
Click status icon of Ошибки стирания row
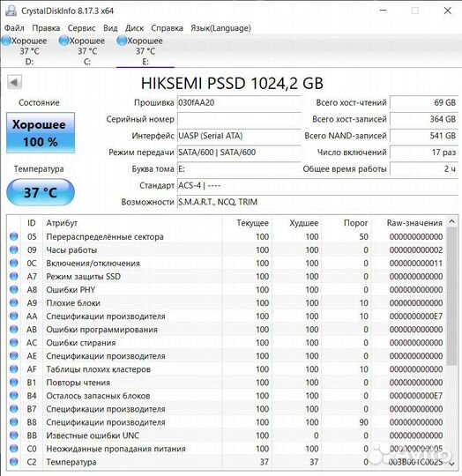click(14, 343)
